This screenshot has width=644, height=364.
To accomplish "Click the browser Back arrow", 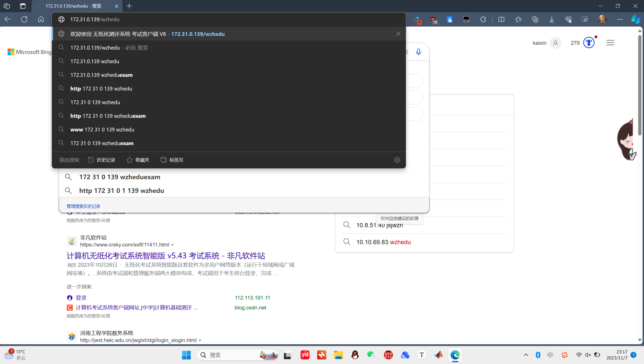I will (x=8, y=19).
